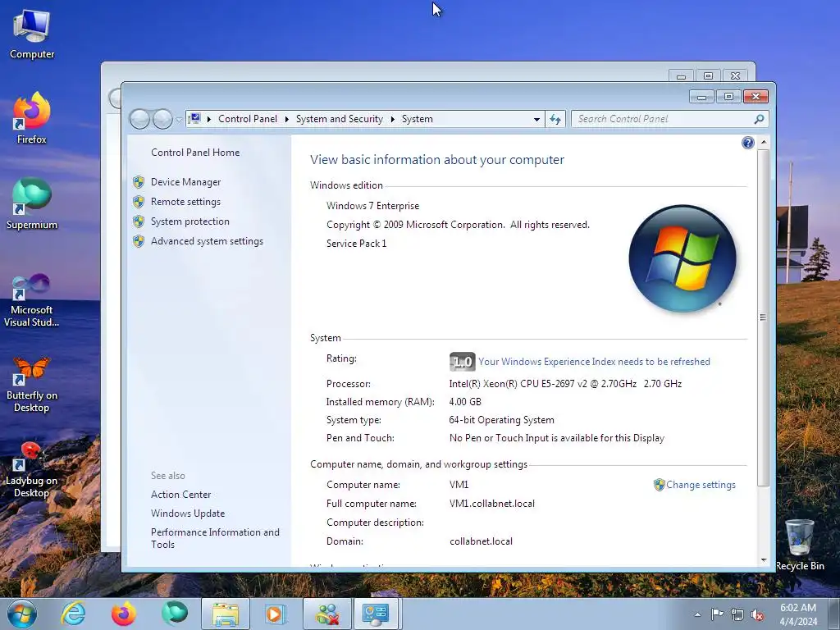Open Windows Explorer folder taskbar button
The image size is (840, 630).
[226, 614]
